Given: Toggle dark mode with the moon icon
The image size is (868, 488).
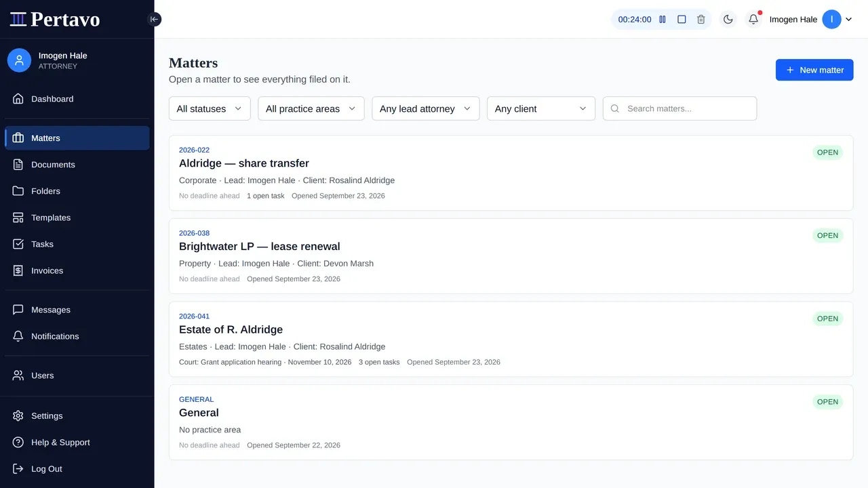Looking at the screenshot, I should pos(728,20).
